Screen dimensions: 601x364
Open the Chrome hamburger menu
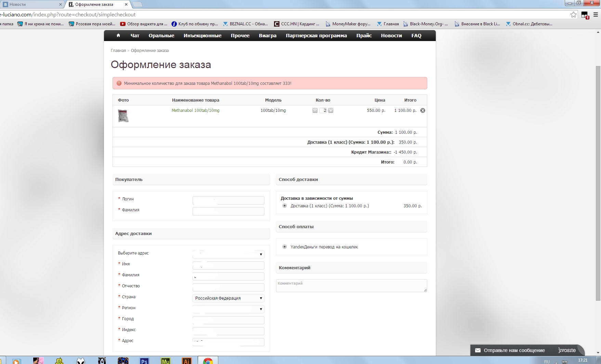click(x=596, y=14)
